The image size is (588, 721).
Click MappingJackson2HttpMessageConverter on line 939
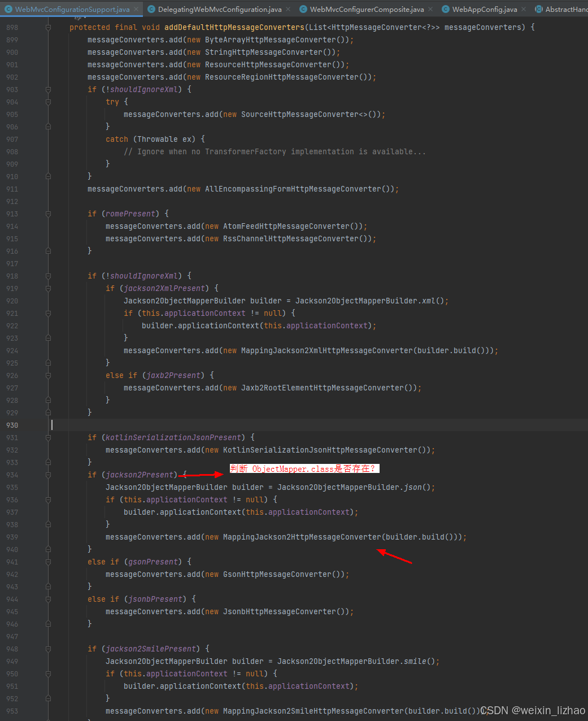pyautogui.click(x=302, y=537)
